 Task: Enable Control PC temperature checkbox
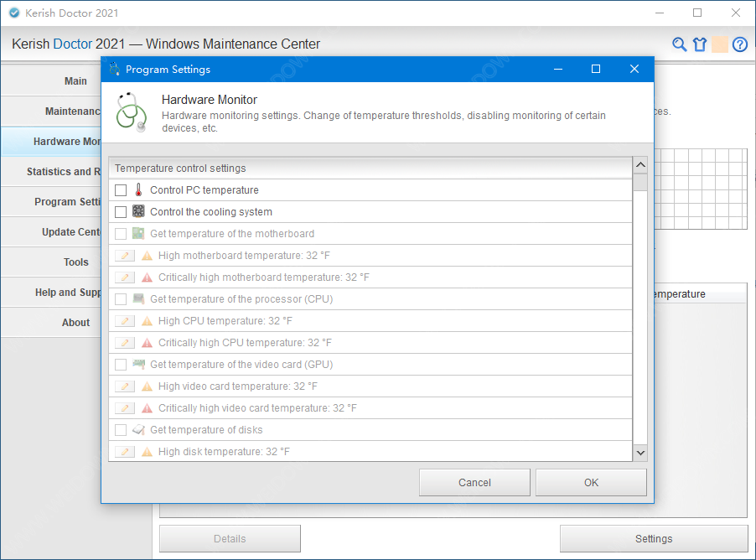(121, 190)
